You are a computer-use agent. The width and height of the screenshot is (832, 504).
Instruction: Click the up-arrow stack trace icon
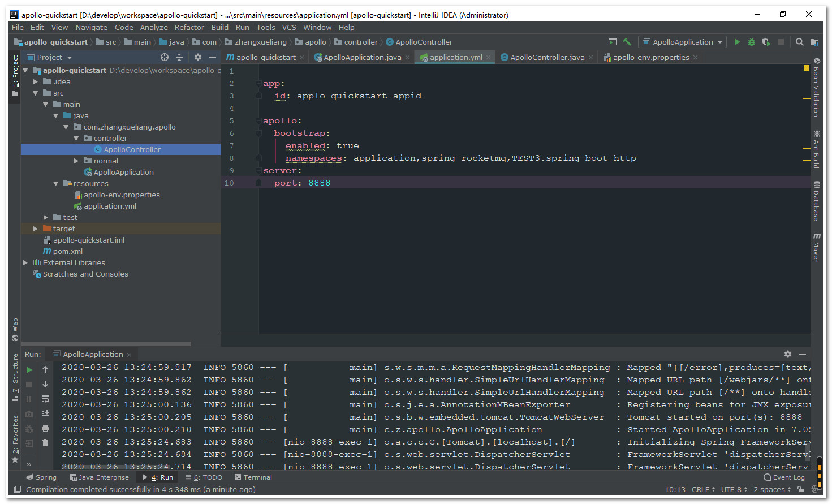point(45,369)
